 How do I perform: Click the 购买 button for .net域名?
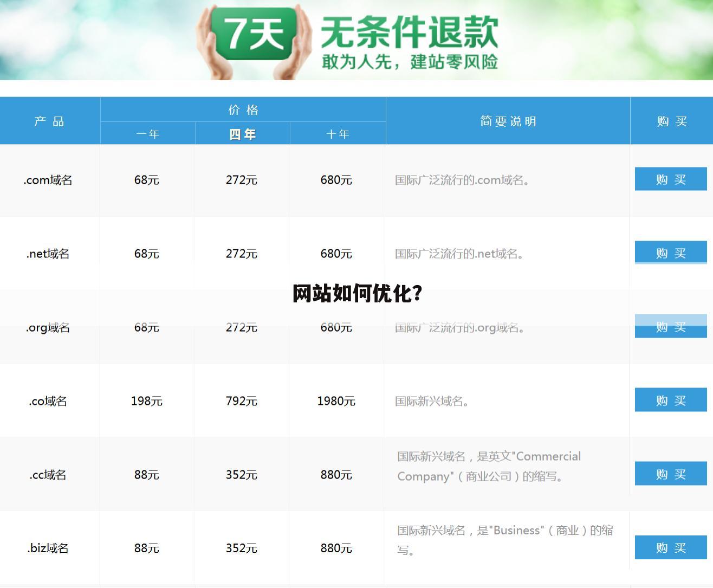670,252
